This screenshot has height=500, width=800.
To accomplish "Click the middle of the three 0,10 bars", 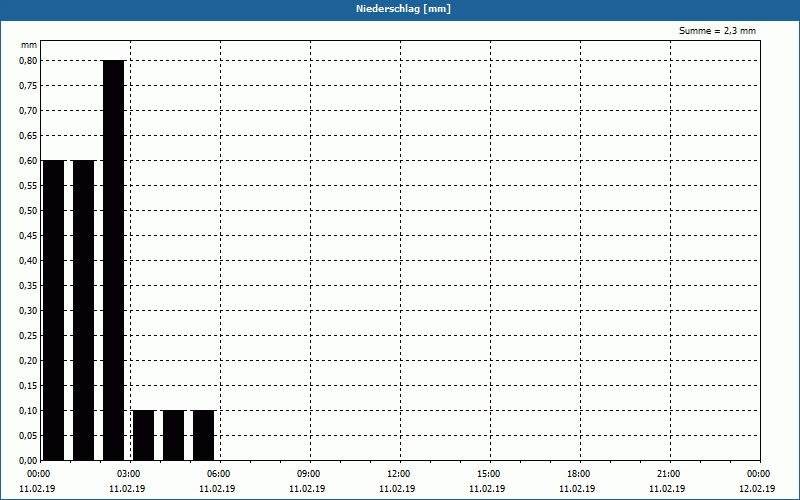I will coord(173,435).
